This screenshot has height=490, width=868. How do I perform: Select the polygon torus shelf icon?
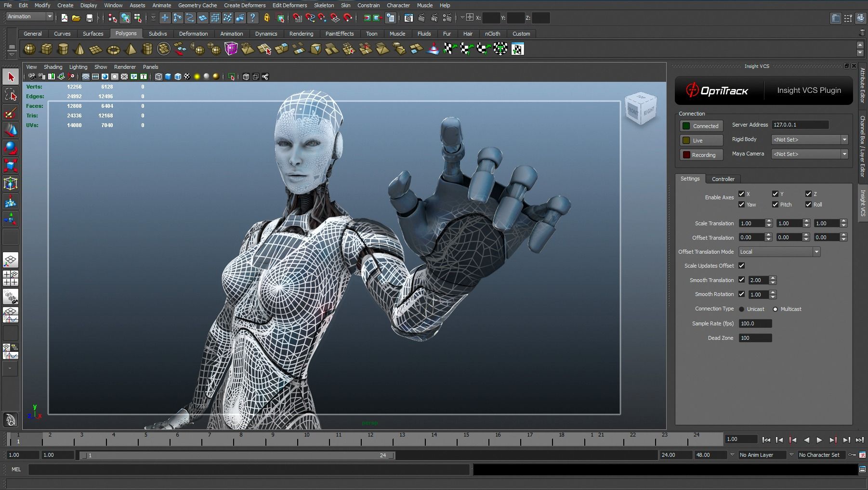113,49
